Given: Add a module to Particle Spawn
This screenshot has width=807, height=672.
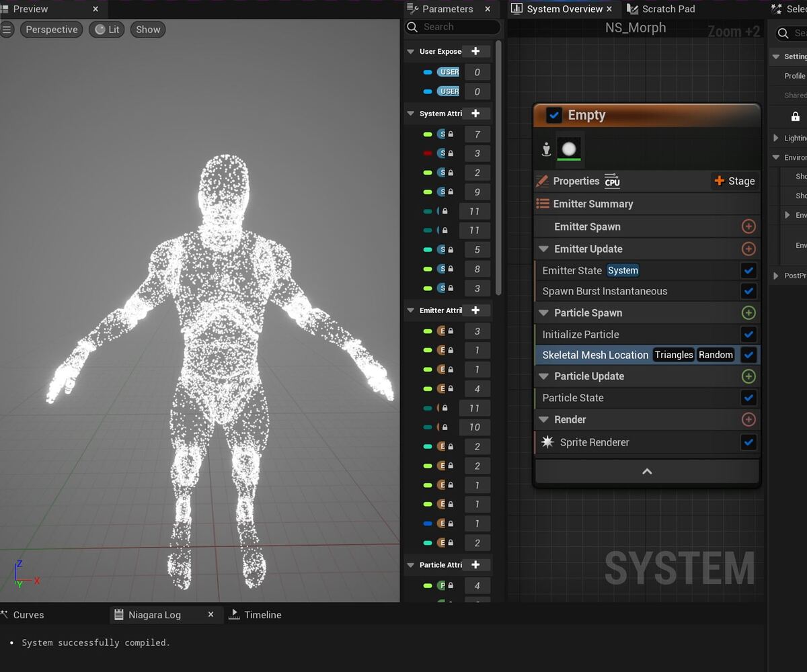Looking at the screenshot, I should [748, 313].
